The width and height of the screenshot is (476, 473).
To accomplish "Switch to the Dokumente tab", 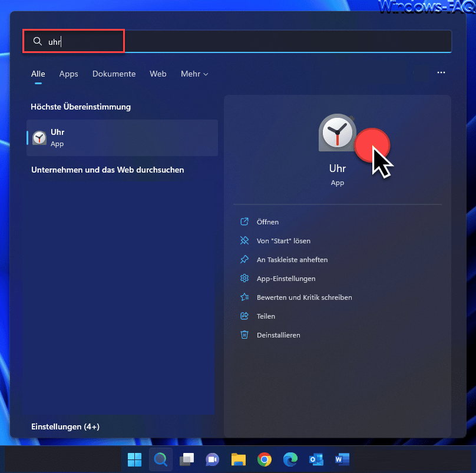I will [x=114, y=74].
